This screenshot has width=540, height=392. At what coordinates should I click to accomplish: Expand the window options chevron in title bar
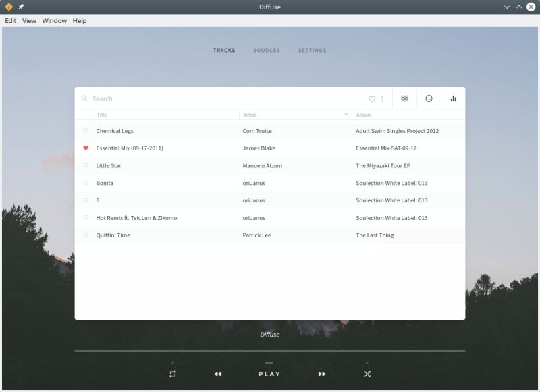(x=508, y=7)
